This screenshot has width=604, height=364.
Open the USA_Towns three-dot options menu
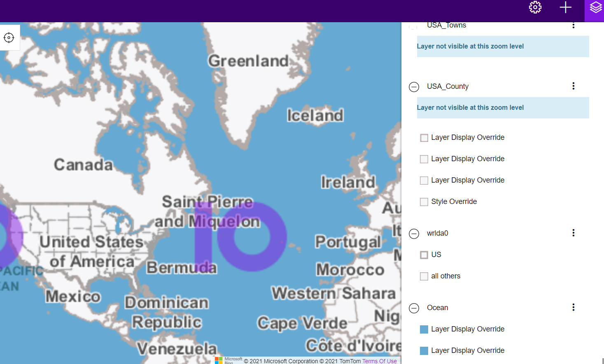point(574,26)
